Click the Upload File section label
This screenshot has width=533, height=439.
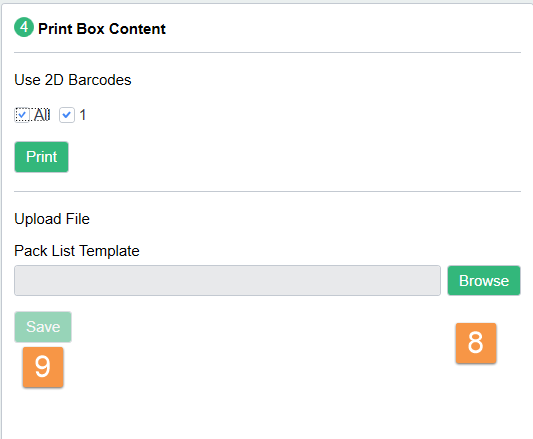point(52,219)
